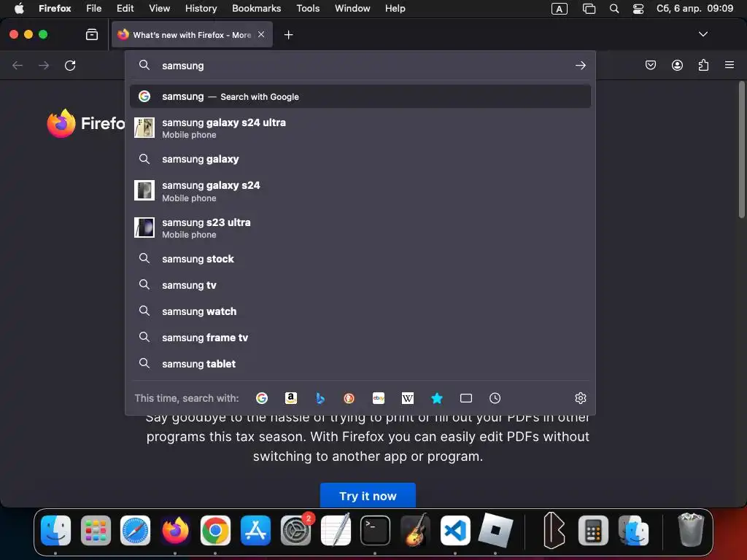747x560 pixels.
Task: Expand the list all tabs chevron
Action: coord(703,34)
